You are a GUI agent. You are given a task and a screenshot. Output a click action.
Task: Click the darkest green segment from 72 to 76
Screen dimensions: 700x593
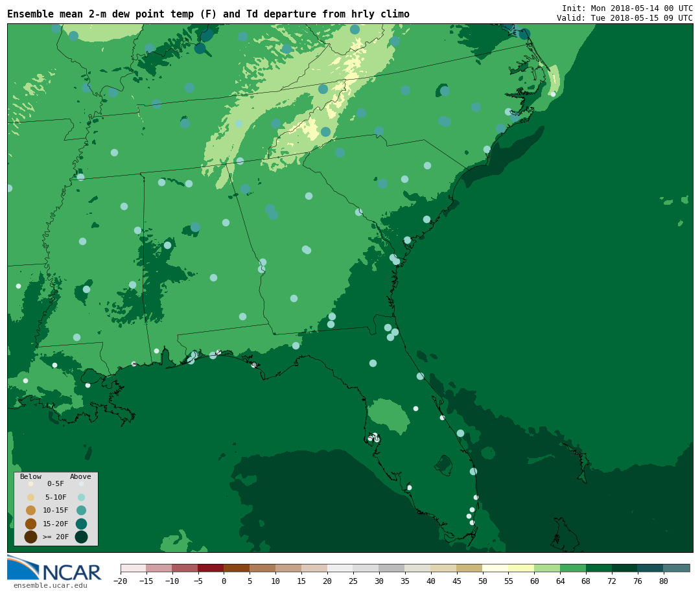coord(625,568)
